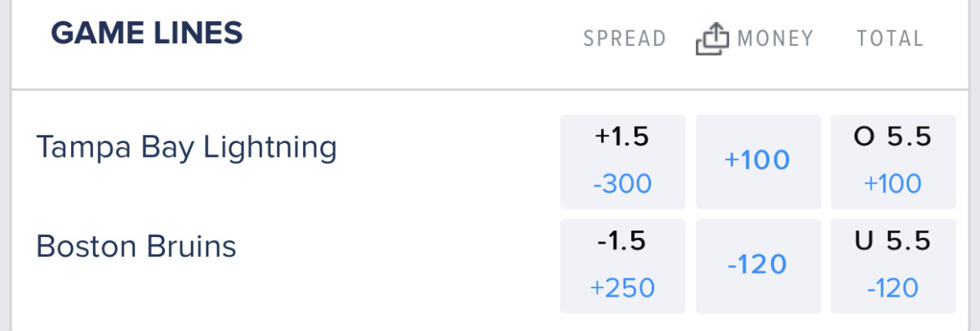Image resolution: width=980 pixels, height=331 pixels.
Task: Click the TOTAL column header
Action: tap(889, 38)
